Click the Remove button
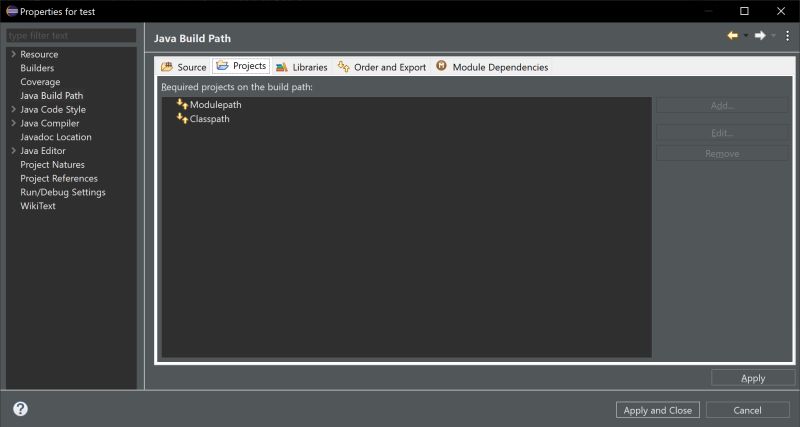The image size is (800, 427). coord(722,154)
